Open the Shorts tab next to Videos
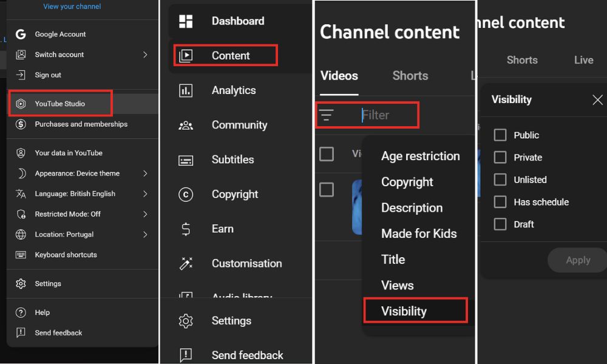 pyautogui.click(x=410, y=75)
